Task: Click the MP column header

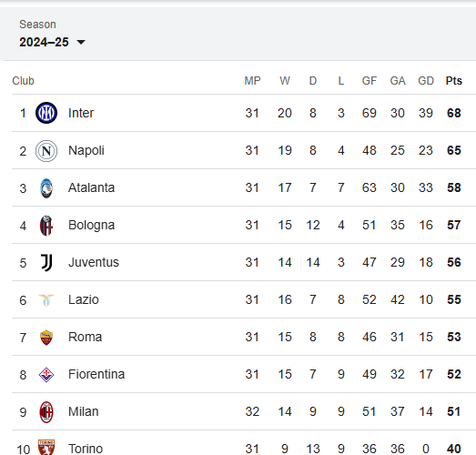Action: click(x=252, y=81)
